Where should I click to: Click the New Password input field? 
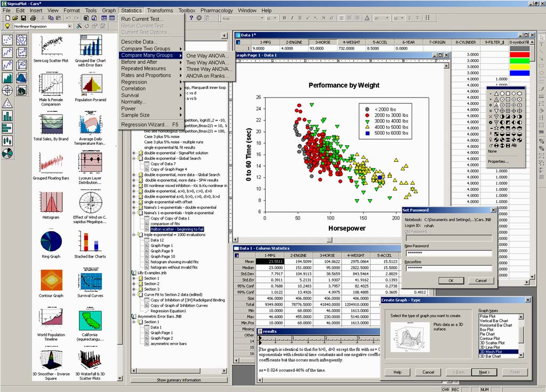click(448, 254)
